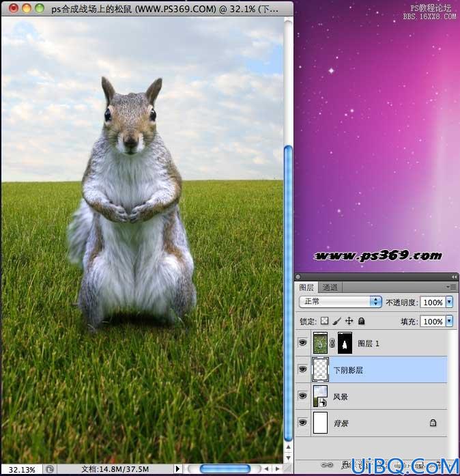Screen dimensions: 460x476
Task: Hide the 图层 1 layer
Action: (302, 343)
